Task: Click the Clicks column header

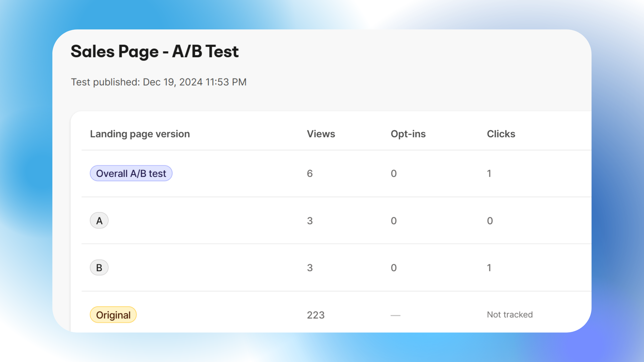Action: 501,134
